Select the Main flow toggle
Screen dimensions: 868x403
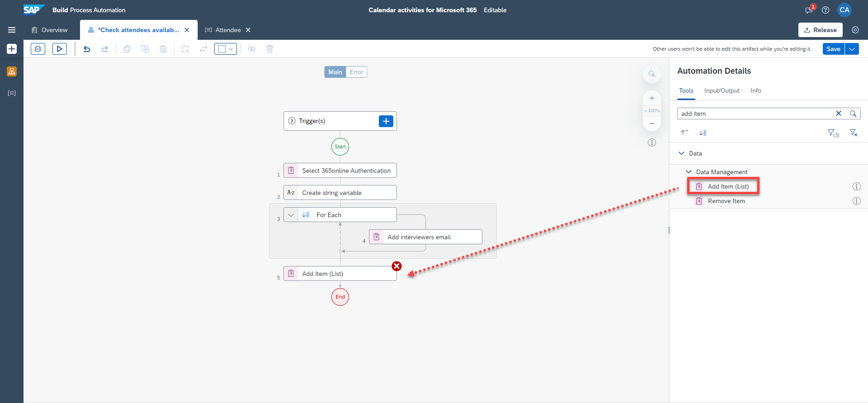coord(335,72)
